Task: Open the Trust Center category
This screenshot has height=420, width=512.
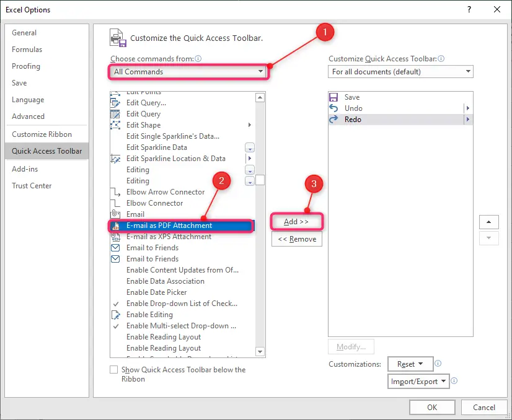Action: coord(32,185)
